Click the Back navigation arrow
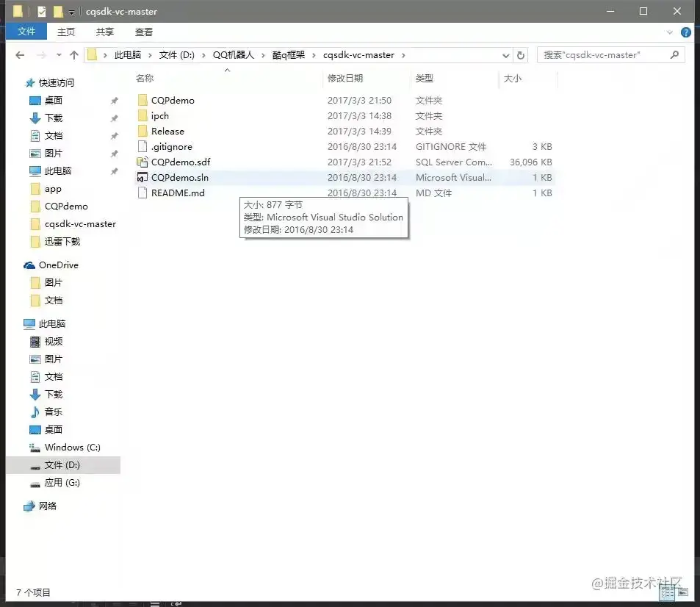Viewport: 700px width, 607px height. click(x=20, y=55)
